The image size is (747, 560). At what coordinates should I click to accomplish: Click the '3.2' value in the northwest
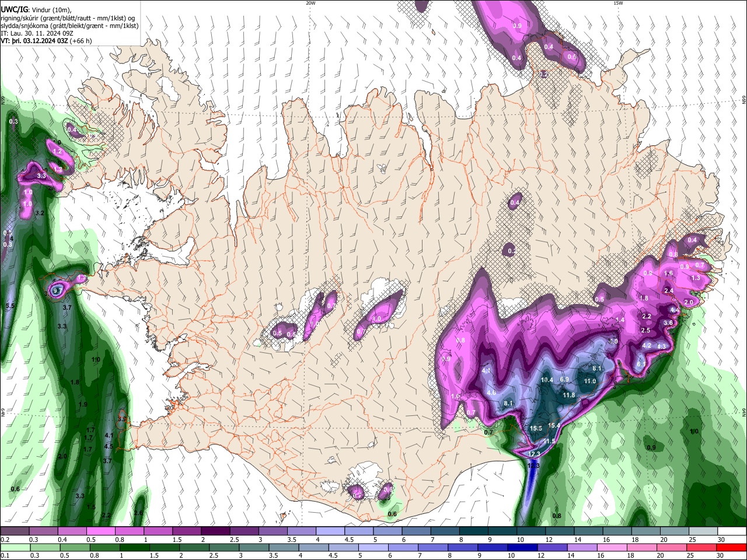40,213
